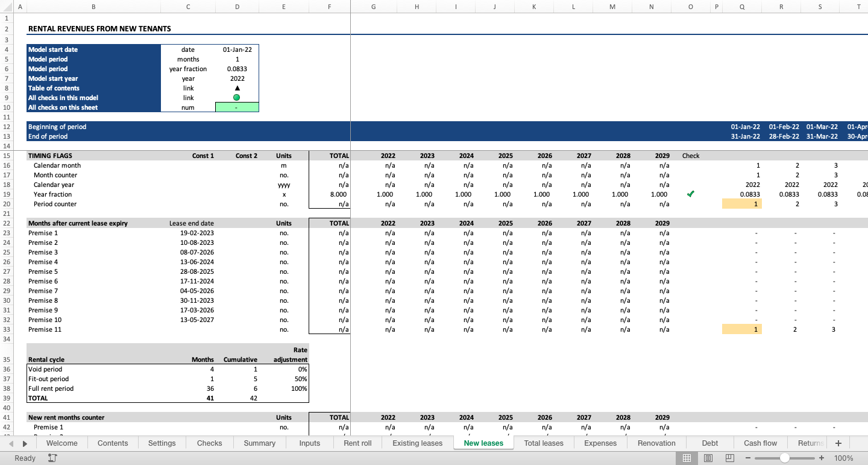This screenshot has height=465, width=868.
Task: Click the Select All corner above row numbers
Action: click(x=7, y=7)
